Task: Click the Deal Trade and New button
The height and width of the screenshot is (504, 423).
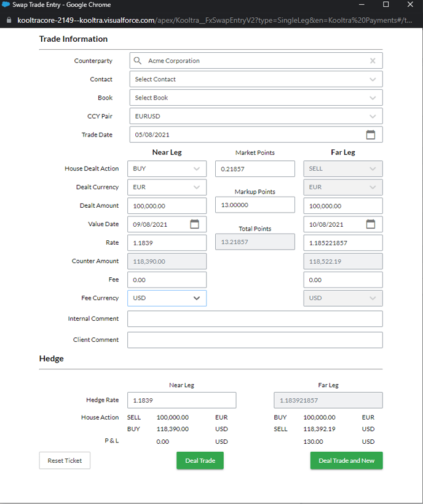Action: tap(346, 460)
